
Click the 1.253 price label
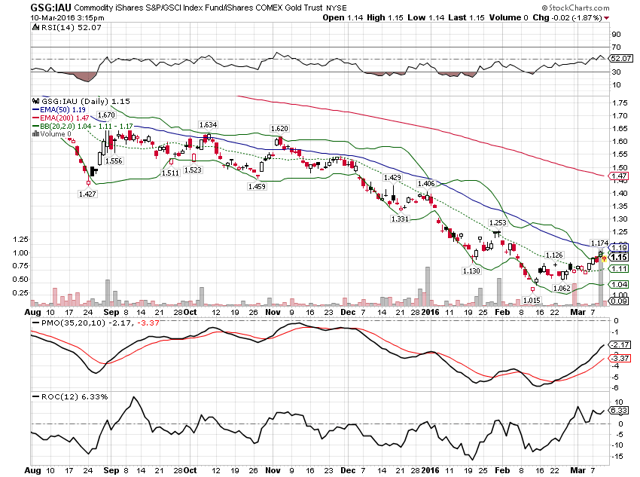pyautogui.click(x=498, y=223)
